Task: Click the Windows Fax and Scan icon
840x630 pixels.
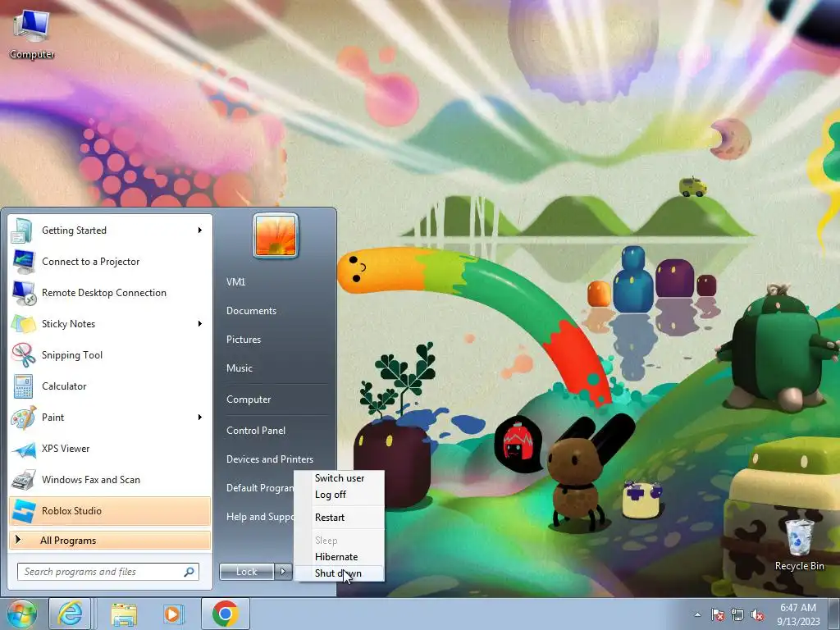Action: click(x=23, y=479)
